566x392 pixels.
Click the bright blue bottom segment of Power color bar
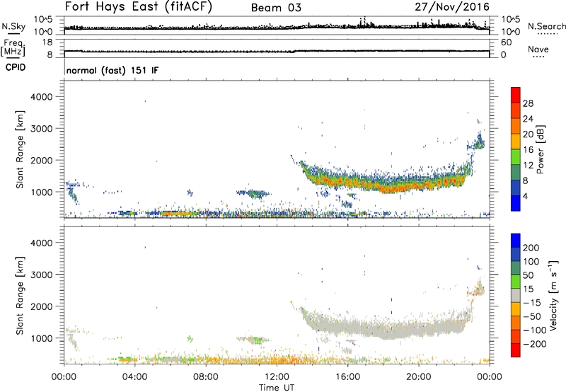516,203
